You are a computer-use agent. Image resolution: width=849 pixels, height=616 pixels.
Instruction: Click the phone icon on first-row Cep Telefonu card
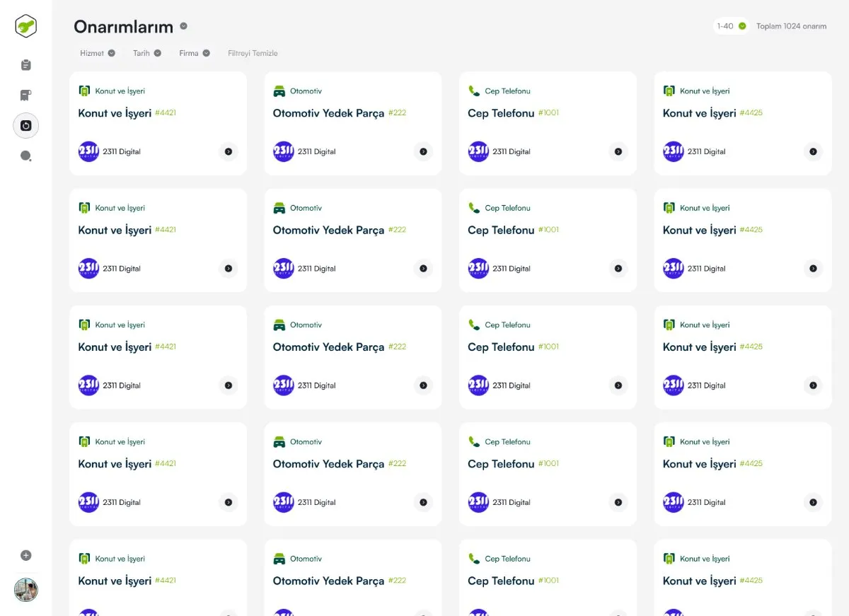(x=474, y=91)
